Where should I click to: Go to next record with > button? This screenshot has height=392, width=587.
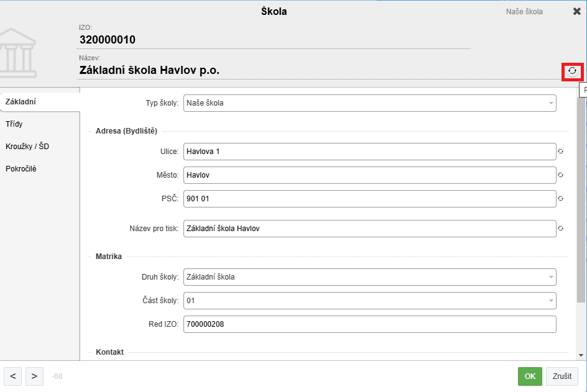34,376
